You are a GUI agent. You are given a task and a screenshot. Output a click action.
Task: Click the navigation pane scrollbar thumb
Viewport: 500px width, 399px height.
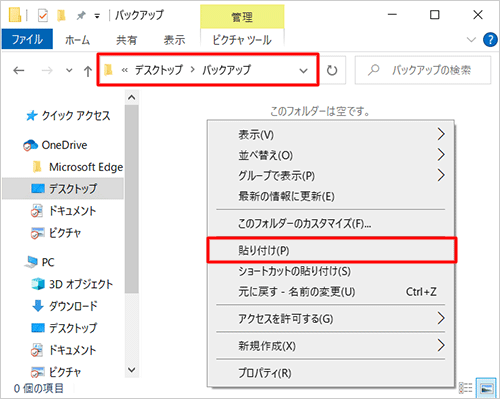click(x=132, y=199)
